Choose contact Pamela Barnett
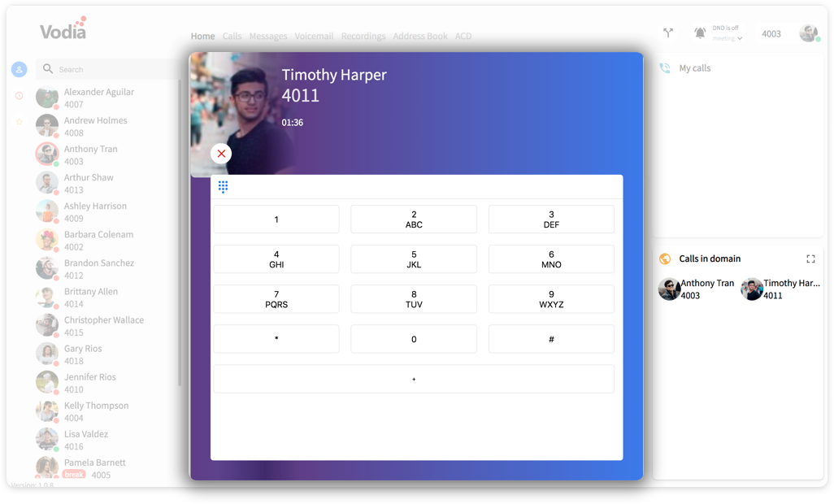 pyautogui.click(x=106, y=468)
